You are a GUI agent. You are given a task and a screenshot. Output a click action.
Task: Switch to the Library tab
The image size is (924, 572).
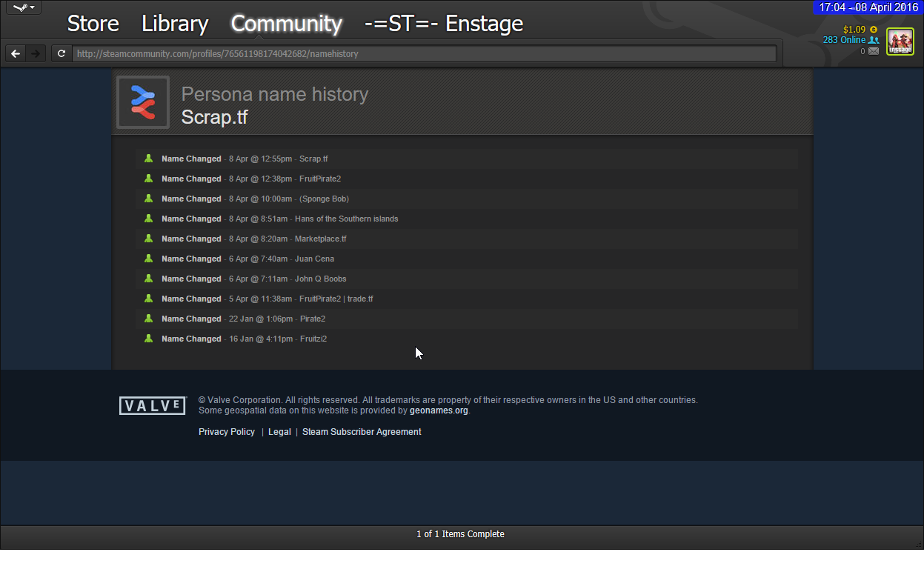click(x=175, y=24)
